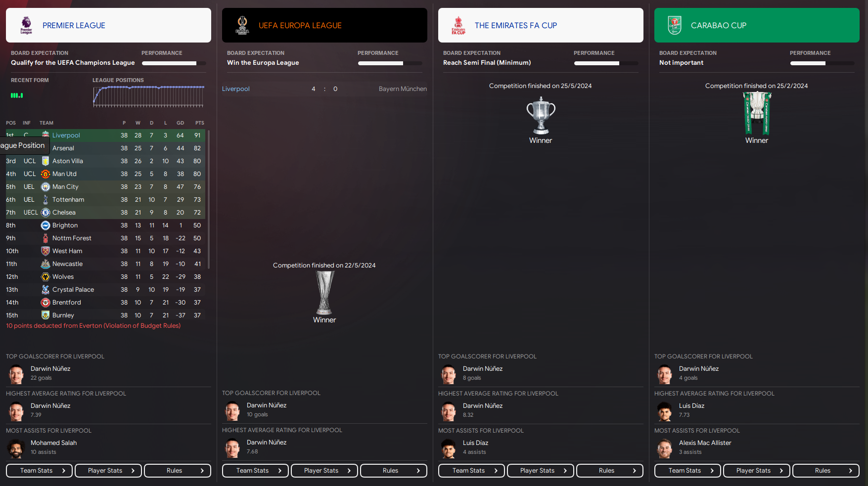Click the Emirates FA Cup logo
The image size is (868, 486).
coord(458,25)
